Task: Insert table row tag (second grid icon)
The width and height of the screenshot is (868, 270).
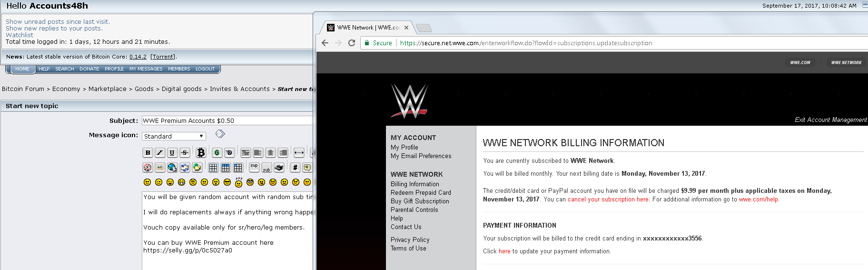Action: click(x=226, y=167)
